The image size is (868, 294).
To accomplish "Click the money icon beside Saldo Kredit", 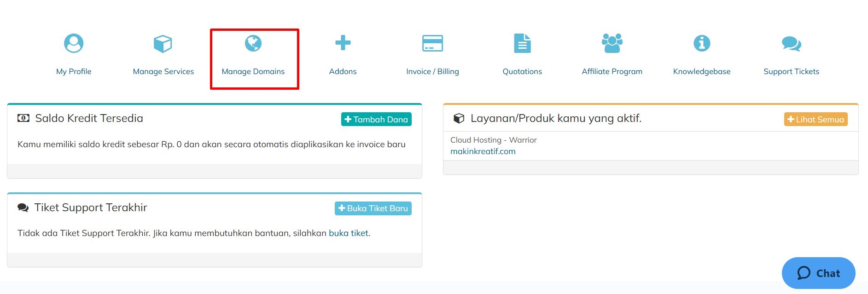I will (23, 118).
